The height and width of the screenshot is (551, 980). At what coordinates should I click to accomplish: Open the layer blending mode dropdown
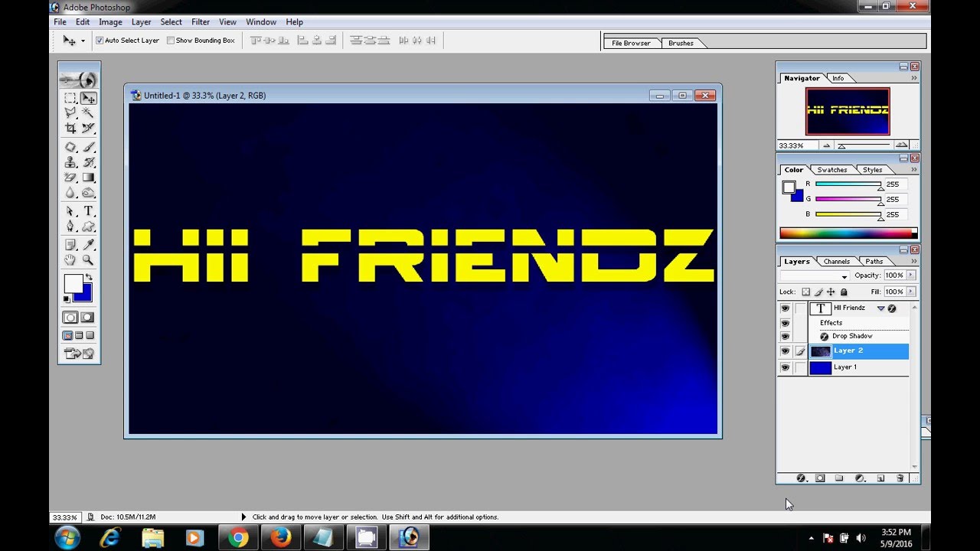815,275
